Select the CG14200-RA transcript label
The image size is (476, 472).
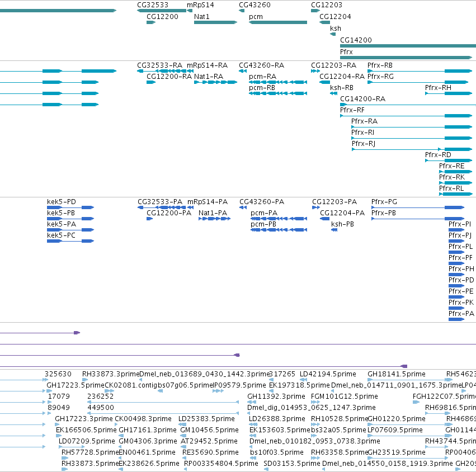tap(363, 99)
